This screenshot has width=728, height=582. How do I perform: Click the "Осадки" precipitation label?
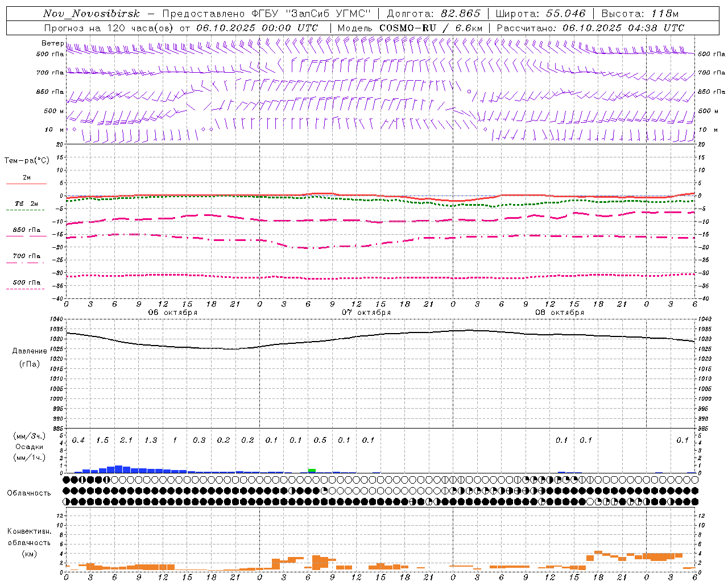29,447
